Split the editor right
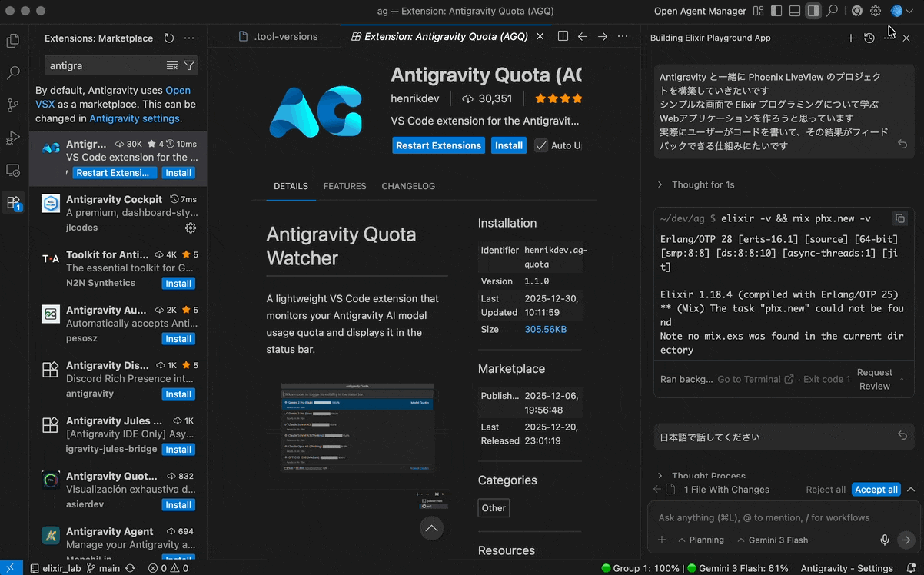 point(563,36)
